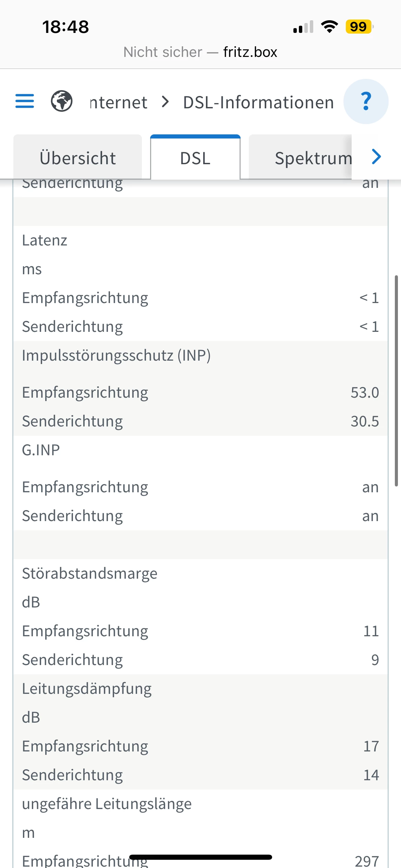The width and height of the screenshot is (401, 868).
Task: Tap the fritz.box address bar
Action: coord(250,52)
